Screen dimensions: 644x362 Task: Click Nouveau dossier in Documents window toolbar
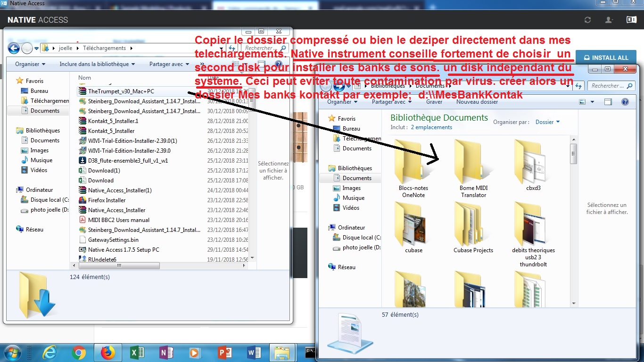[477, 102]
